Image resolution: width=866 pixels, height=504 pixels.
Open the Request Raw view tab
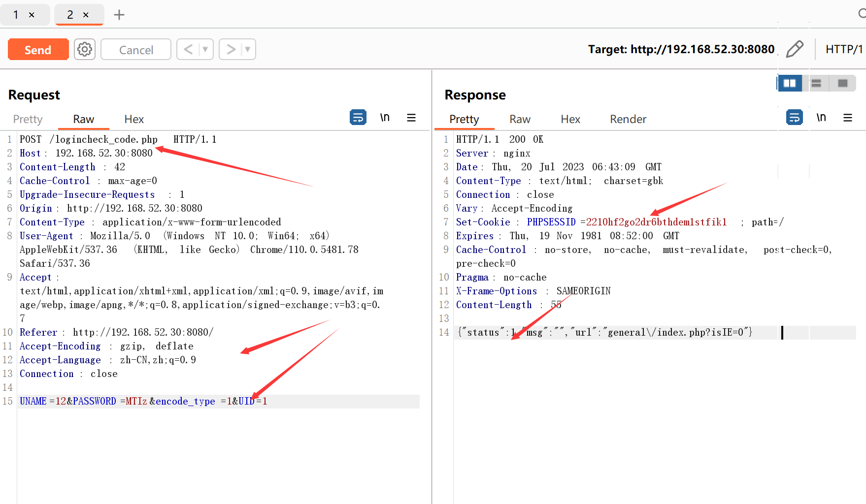click(x=84, y=119)
